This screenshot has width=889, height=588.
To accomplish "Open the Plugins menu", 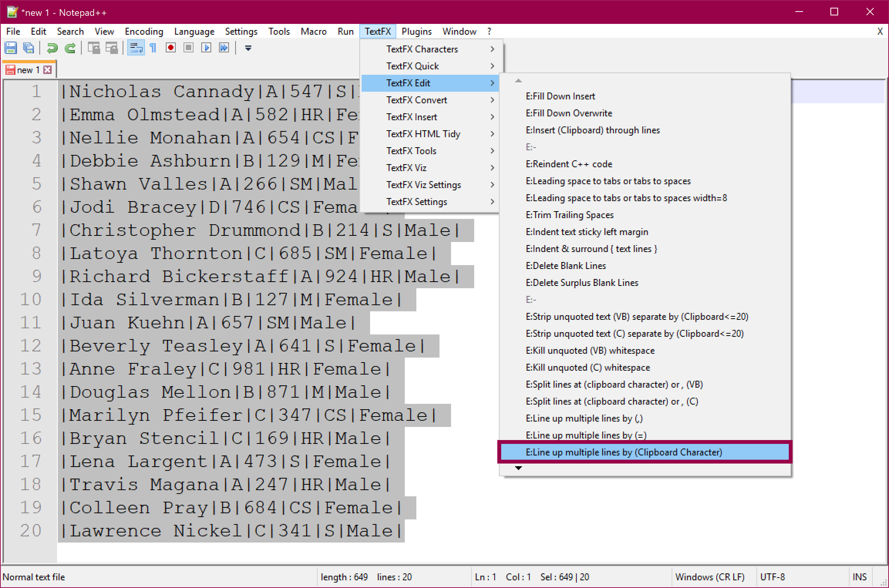I will 416,31.
